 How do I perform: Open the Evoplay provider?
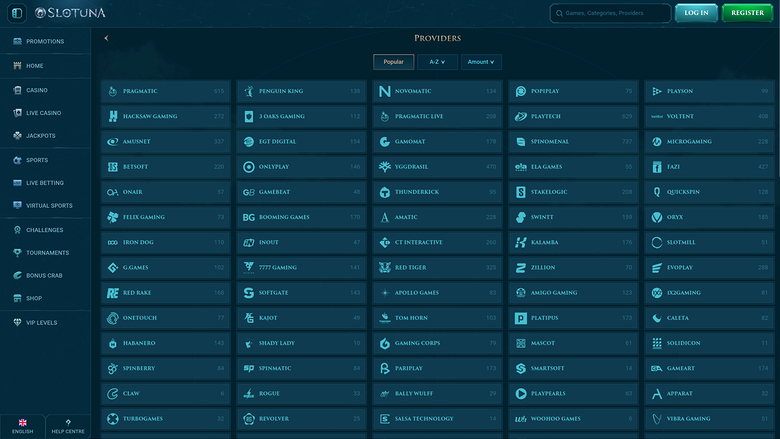click(x=709, y=267)
